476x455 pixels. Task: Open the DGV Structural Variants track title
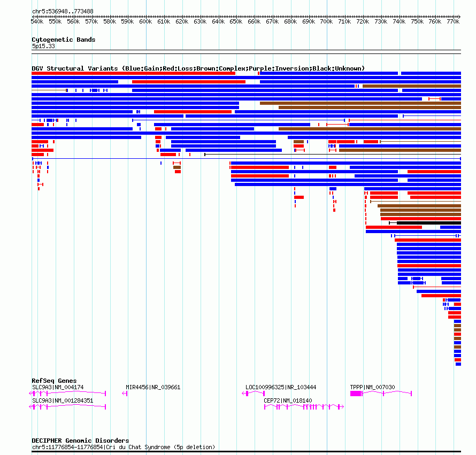198,68
